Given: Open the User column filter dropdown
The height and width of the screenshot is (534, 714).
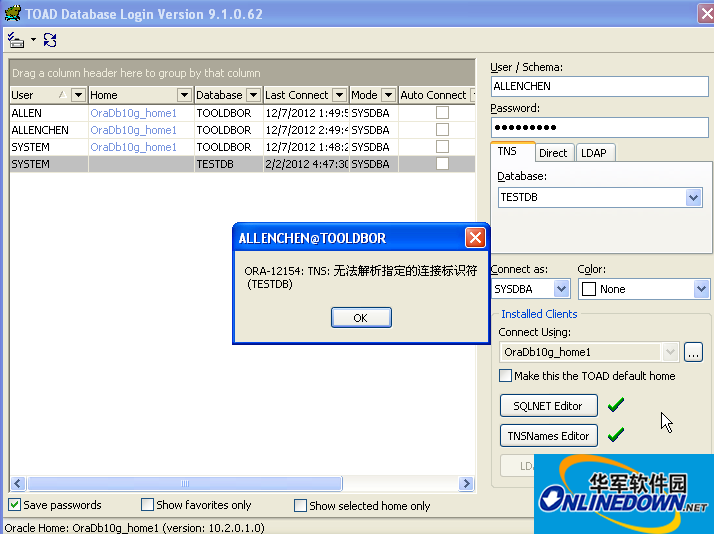Looking at the screenshot, I should [x=78, y=95].
